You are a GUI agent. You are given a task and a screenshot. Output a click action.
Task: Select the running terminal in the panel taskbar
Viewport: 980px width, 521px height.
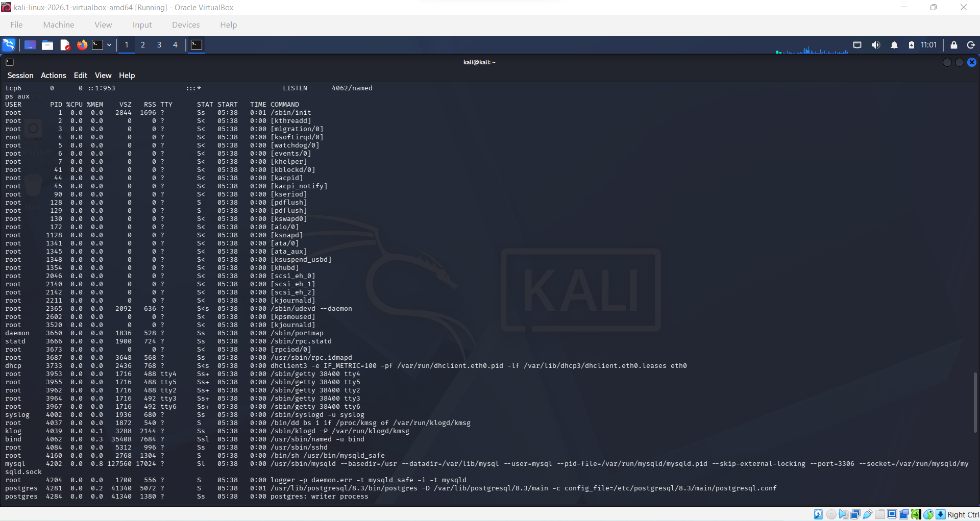click(x=197, y=45)
